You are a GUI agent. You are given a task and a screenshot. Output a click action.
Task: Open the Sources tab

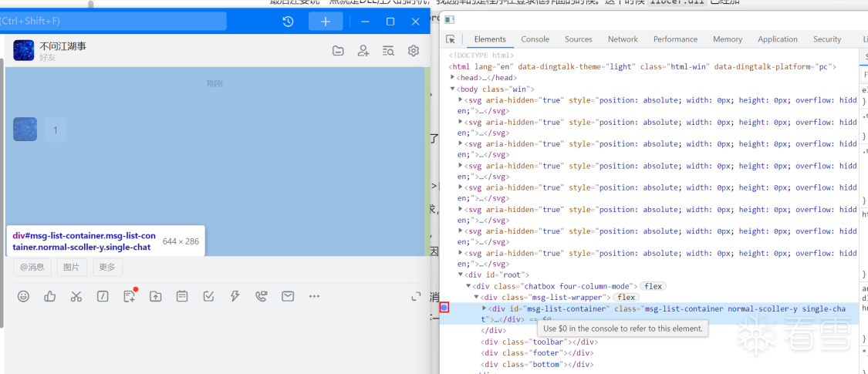[x=579, y=39]
